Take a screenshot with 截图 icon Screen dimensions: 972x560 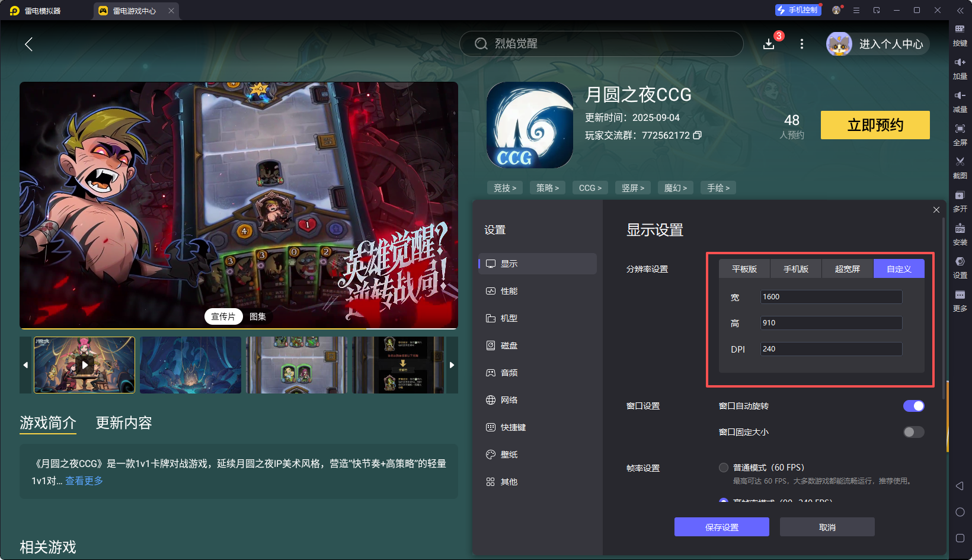point(960,168)
